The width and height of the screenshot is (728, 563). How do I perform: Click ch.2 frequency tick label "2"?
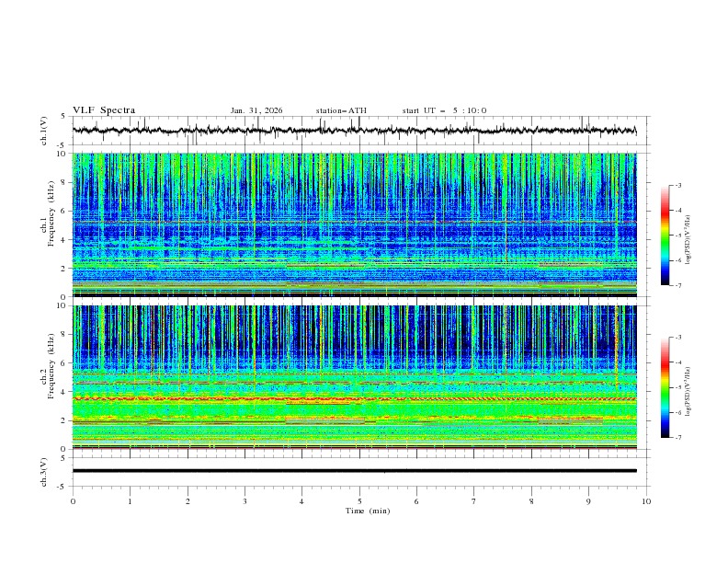pos(65,420)
